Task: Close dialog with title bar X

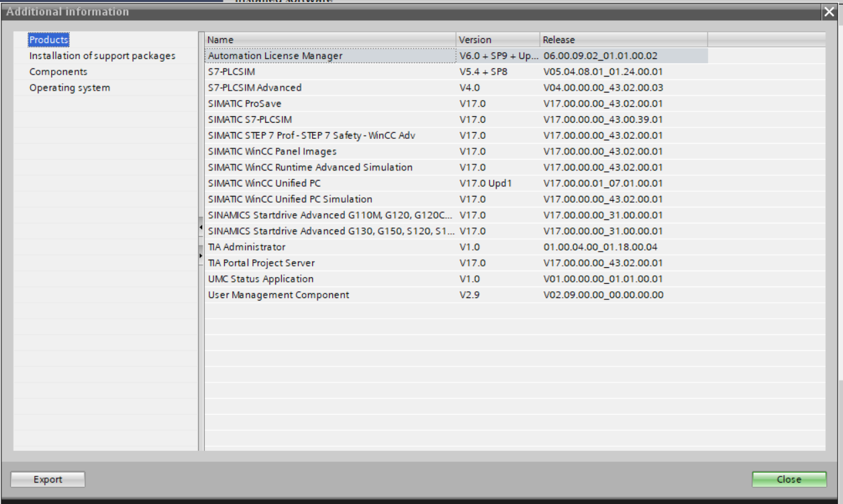Action: (829, 12)
